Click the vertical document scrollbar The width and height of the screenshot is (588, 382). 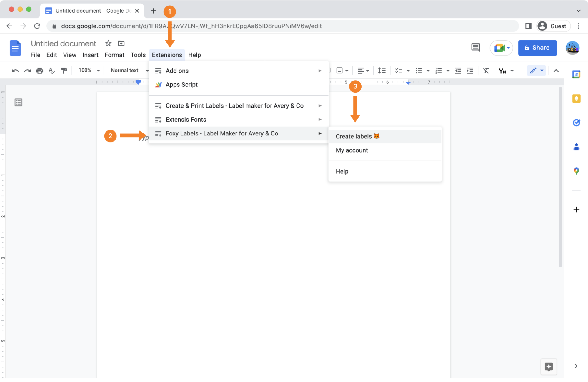point(560,176)
